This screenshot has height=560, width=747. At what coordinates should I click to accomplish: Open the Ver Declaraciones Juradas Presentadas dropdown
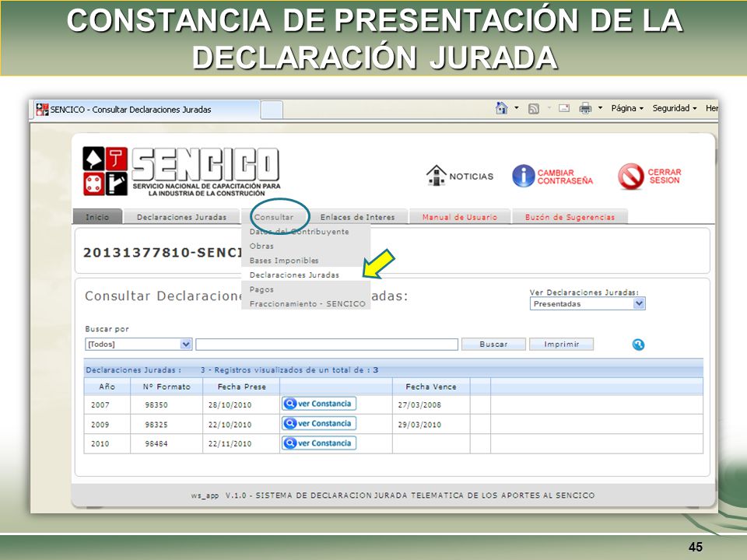click(x=587, y=304)
